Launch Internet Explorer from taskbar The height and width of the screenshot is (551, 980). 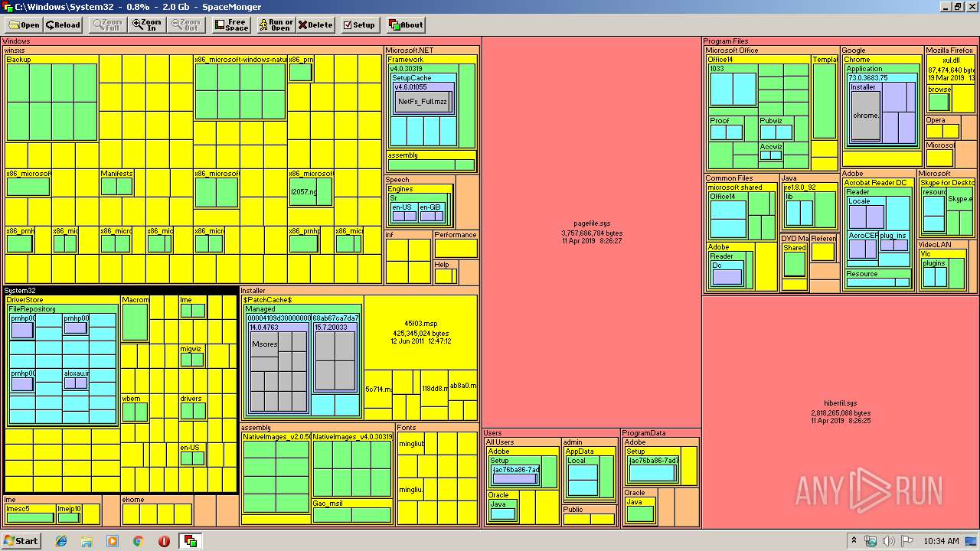61,541
